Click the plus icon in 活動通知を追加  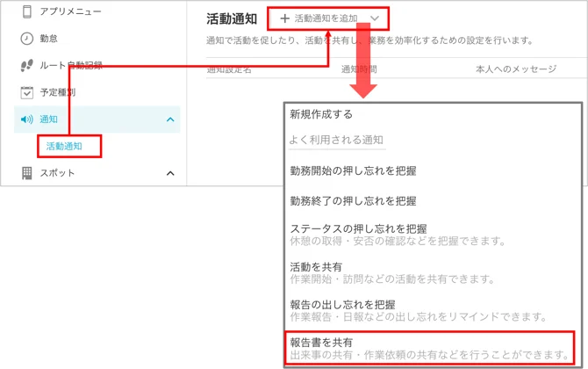(x=285, y=18)
